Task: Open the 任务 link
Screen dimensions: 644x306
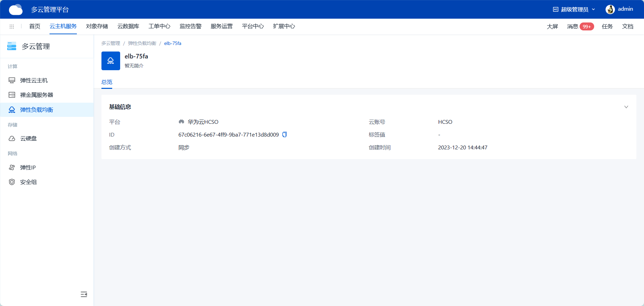Action: pyautogui.click(x=607, y=27)
